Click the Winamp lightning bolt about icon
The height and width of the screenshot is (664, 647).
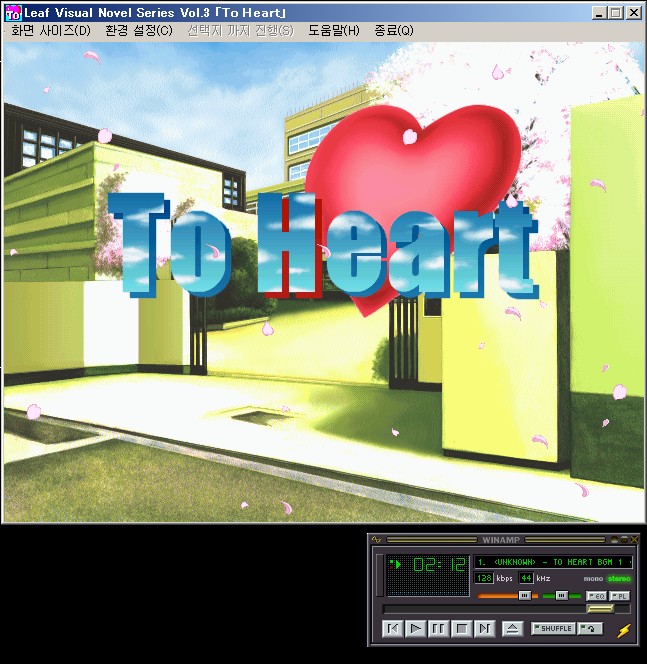coord(623,630)
